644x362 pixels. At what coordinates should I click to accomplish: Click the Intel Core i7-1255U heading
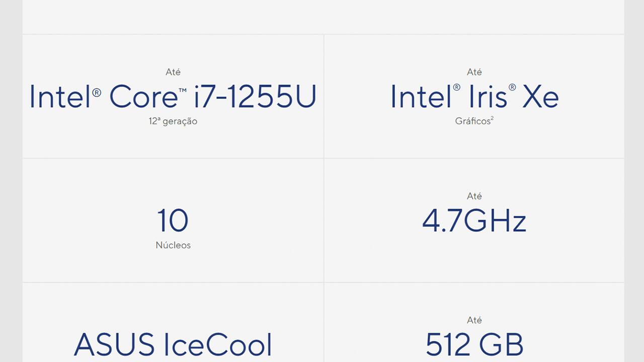point(173,96)
